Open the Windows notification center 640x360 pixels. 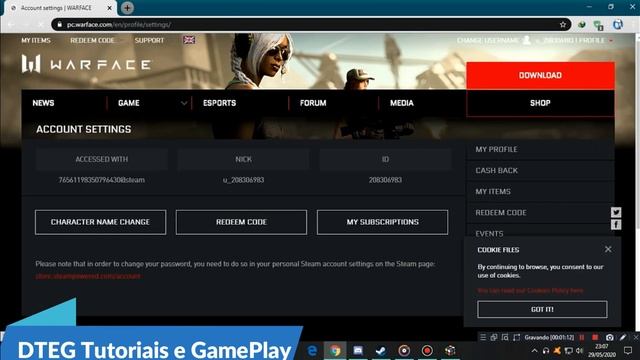coord(628,351)
